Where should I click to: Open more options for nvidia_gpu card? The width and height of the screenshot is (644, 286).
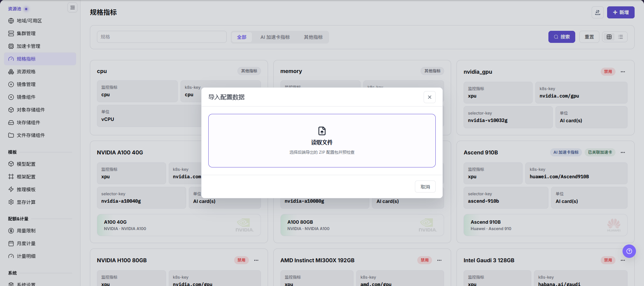point(623,72)
